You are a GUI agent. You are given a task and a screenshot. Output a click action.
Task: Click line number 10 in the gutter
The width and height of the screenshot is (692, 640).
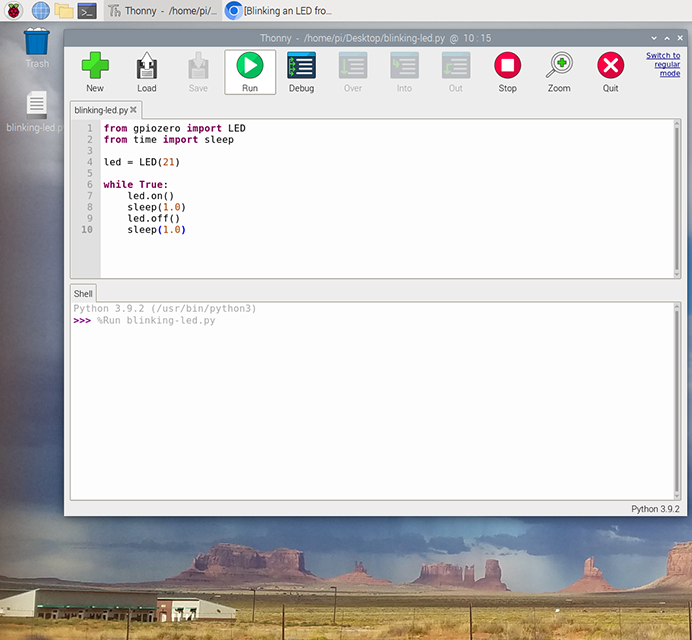87,230
